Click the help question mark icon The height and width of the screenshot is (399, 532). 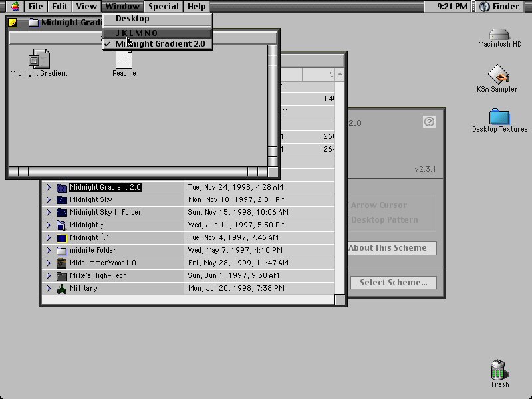[x=429, y=122]
